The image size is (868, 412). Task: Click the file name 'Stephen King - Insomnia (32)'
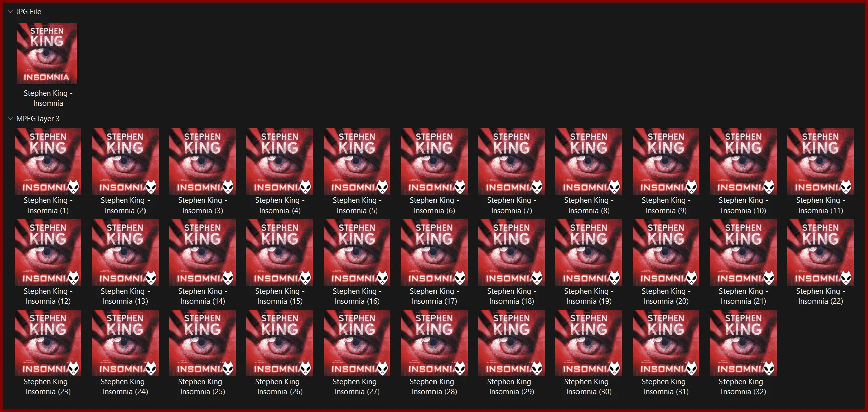pyautogui.click(x=744, y=387)
